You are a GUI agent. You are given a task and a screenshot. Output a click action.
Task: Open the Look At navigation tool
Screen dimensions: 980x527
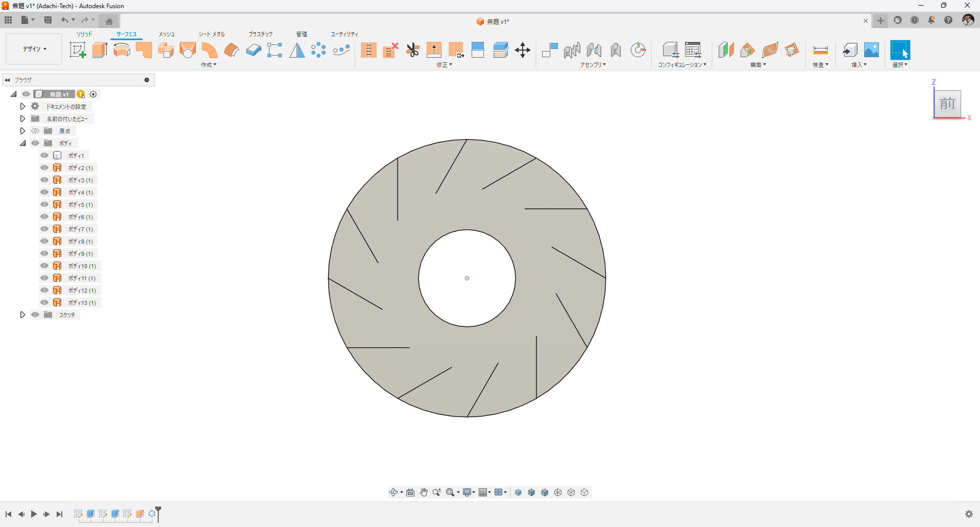410,492
